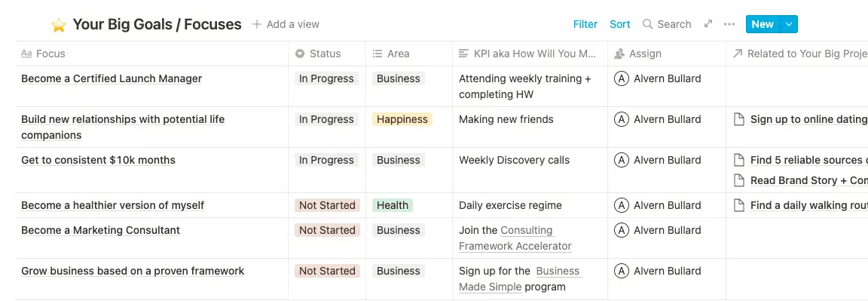
Task: Click the blue New button
Action: coord(763,24)
